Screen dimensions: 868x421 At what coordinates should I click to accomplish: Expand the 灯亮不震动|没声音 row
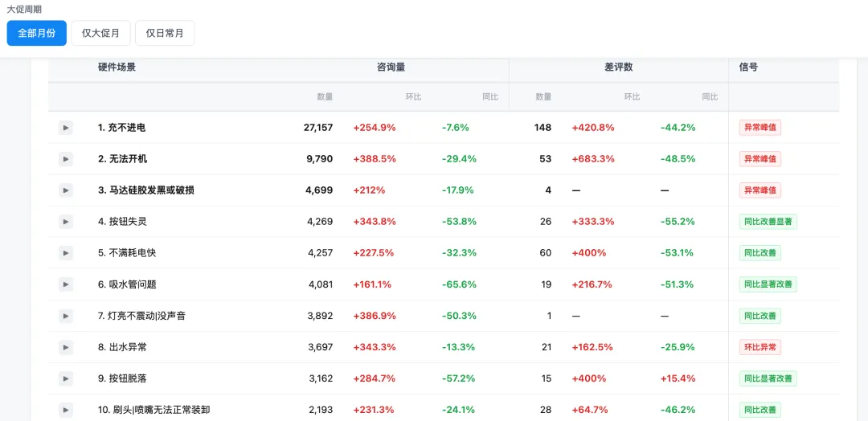pos(66,317)
